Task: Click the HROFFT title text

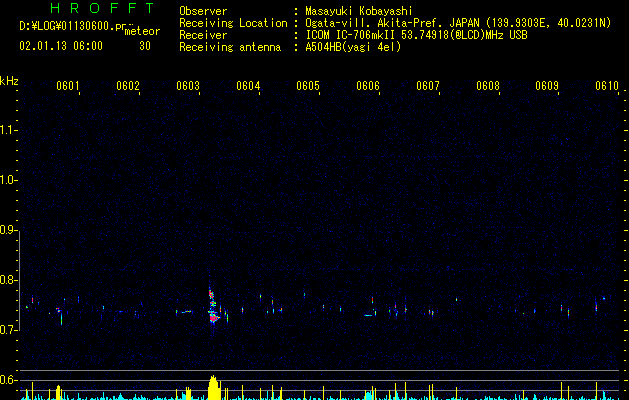Action: 103,8
